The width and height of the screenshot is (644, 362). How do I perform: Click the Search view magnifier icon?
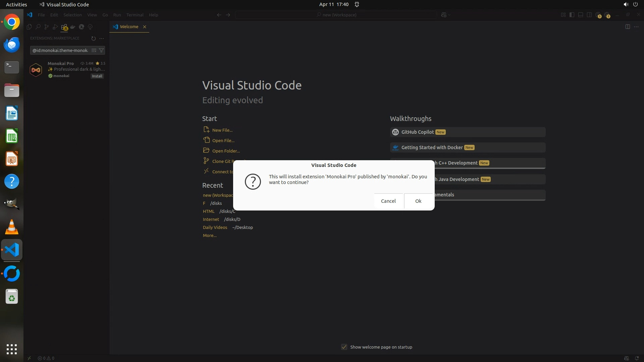[38, 27]
